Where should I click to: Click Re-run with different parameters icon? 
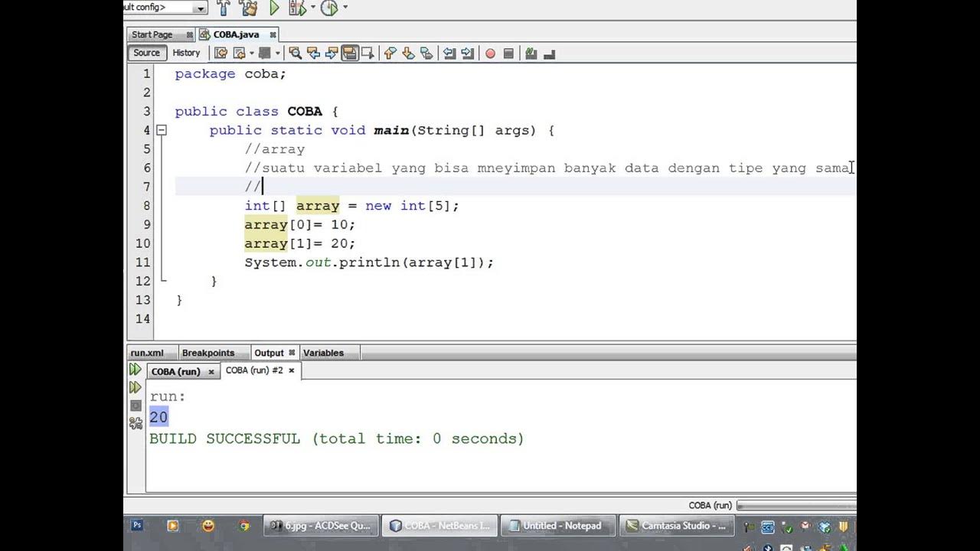click(x=136, y=388)
